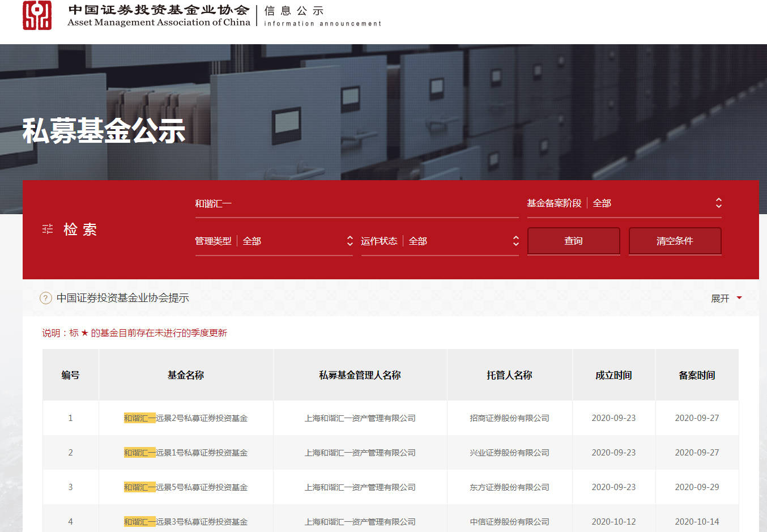767x532 pixels.
Task: Click the red arrow next to 展开
Action: point(739,298)
